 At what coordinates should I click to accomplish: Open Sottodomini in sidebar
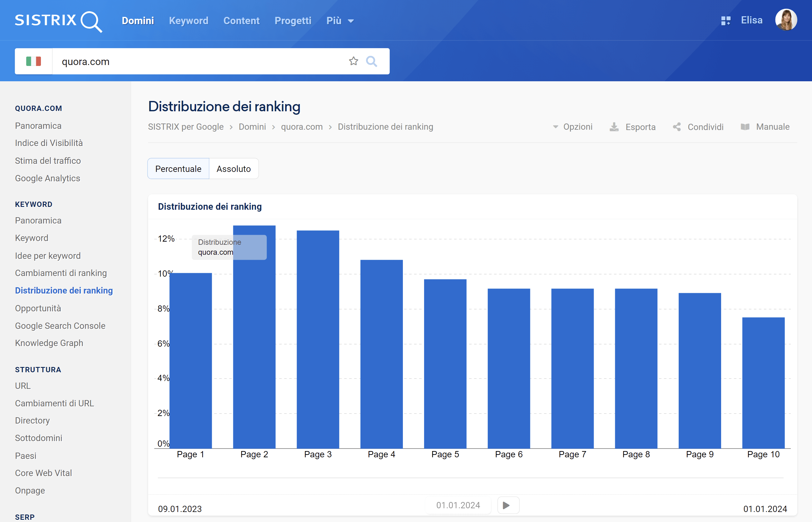(x=39, y=438)
